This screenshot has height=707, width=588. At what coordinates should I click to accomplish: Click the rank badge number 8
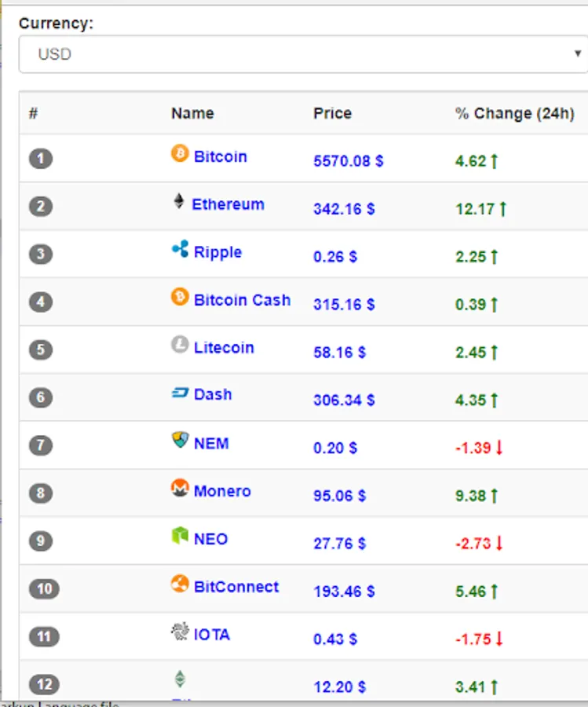point(41,493)
